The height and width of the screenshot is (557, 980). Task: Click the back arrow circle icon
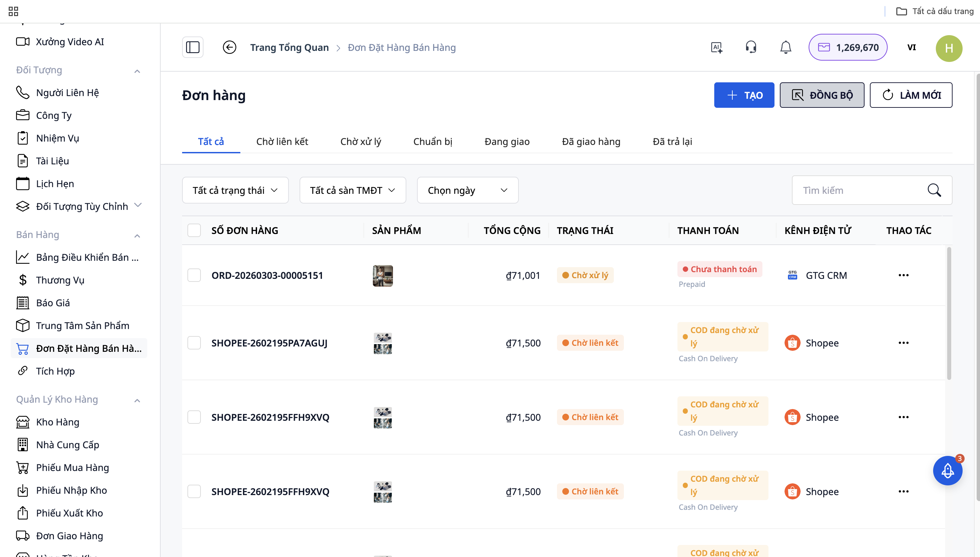230,48
